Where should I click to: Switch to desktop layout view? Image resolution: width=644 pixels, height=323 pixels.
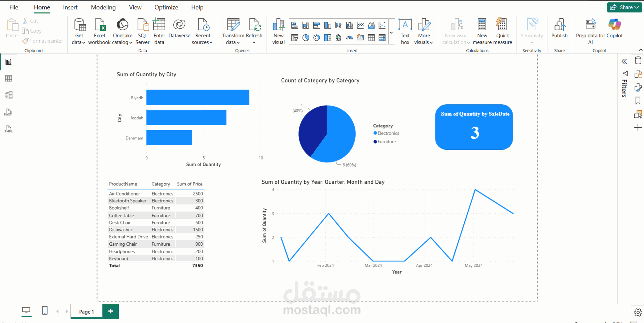tap(26, 311)
